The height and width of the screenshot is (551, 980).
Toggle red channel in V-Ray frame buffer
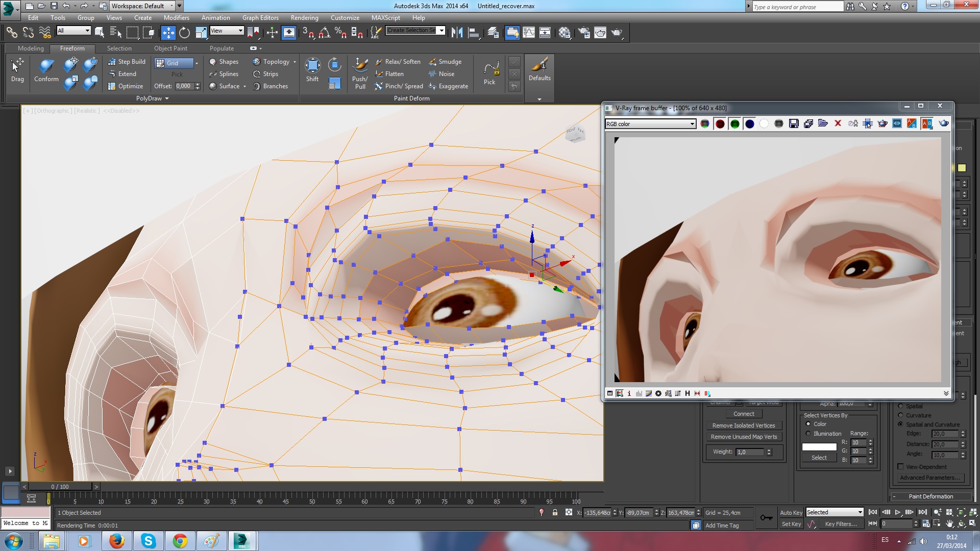coord(720,124)
